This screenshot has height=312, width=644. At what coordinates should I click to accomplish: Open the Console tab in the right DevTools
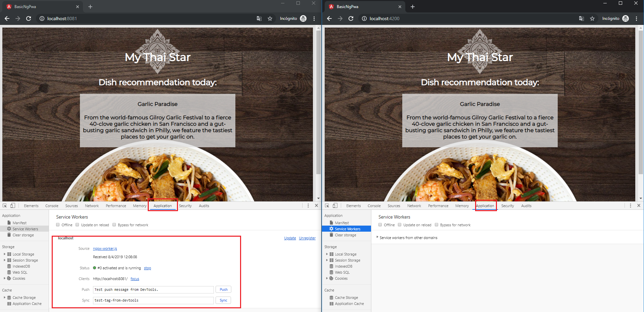pos(374,206)
